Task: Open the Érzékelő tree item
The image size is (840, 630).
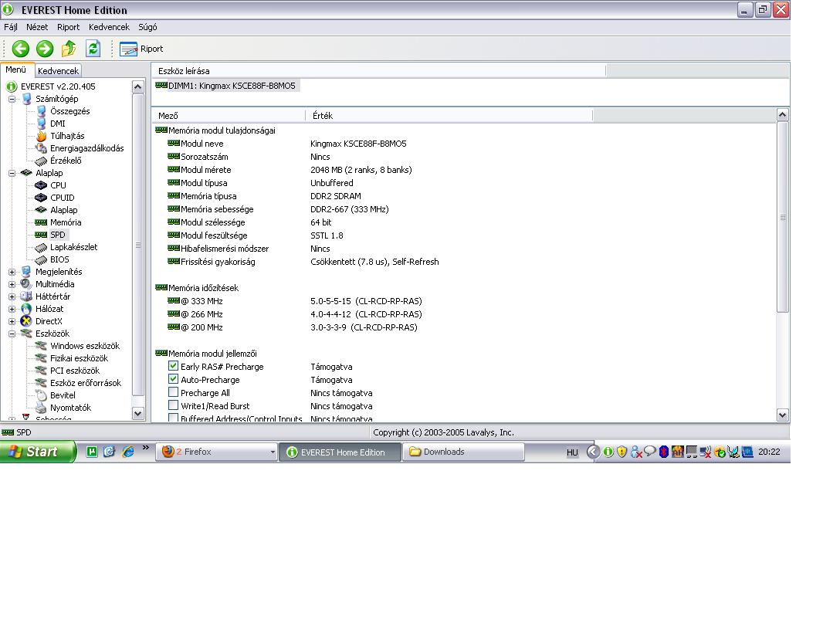Action: point(66,161)
